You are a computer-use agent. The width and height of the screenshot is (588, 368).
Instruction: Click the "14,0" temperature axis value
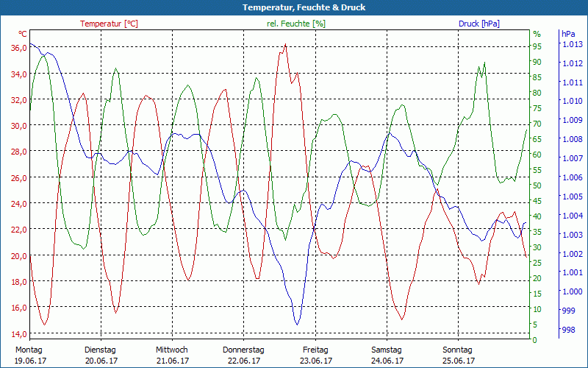[19, 334]
